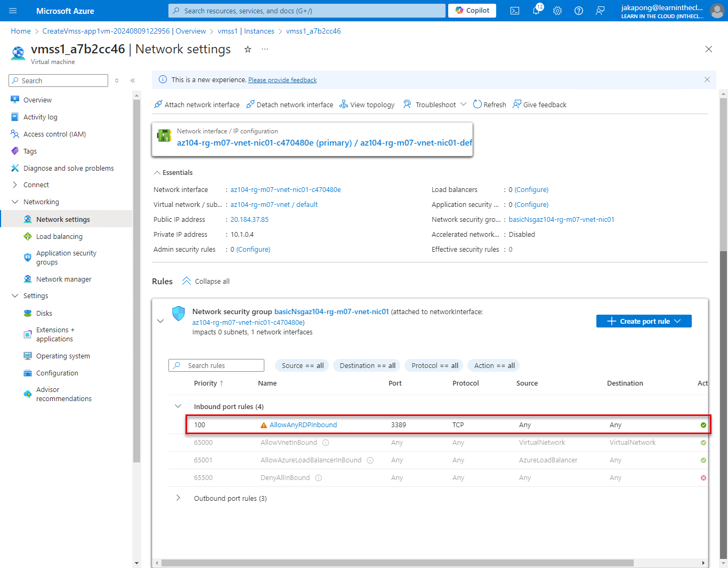Open basicNsgaz104-rg-m07-vnet-nic01 in Essentials
Viewport: 728px width, 568px height.
(561, 219)
